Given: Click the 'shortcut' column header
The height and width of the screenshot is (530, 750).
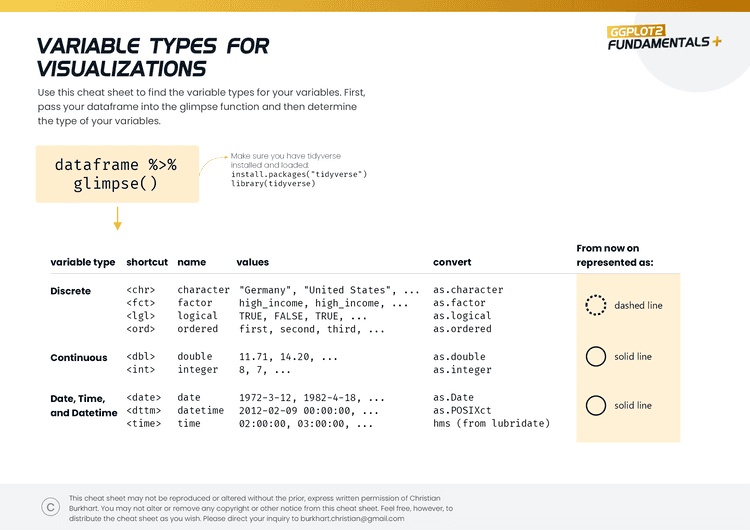Looking at the screenshot, I should click(147, 263).
